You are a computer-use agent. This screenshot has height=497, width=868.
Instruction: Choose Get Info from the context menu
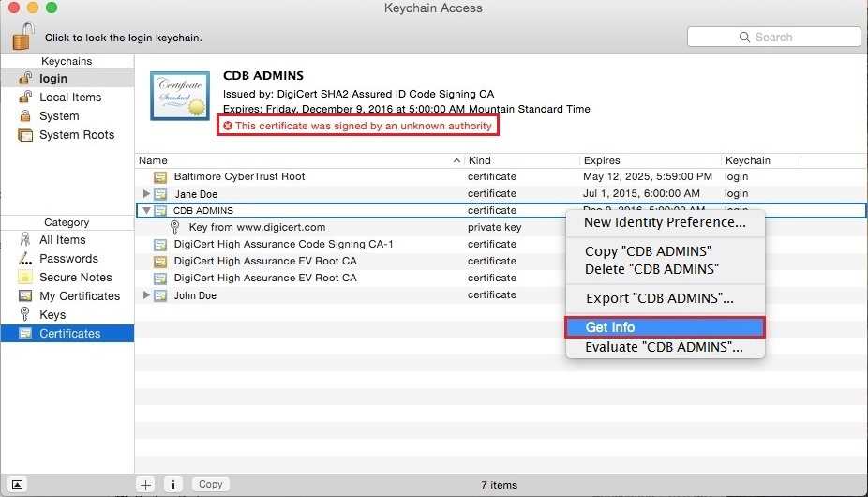[609, 327]
